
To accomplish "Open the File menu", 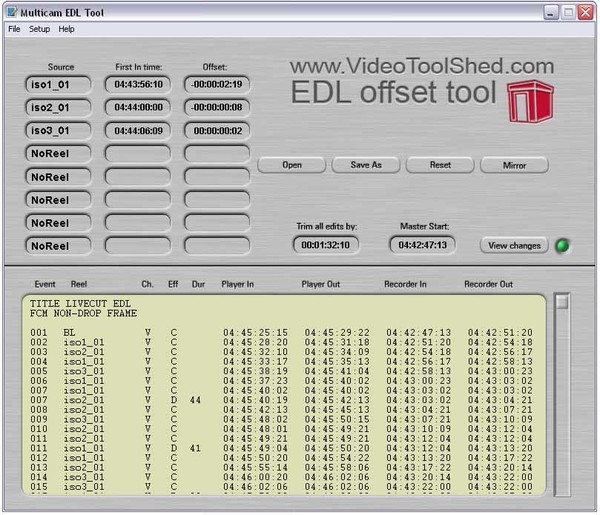I will tap(14, 29).
